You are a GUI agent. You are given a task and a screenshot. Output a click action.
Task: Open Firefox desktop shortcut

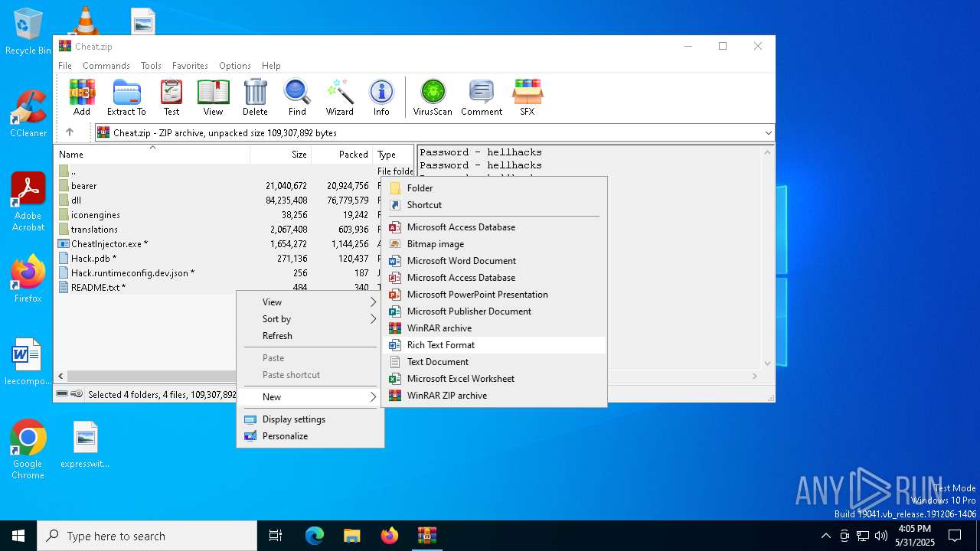(x=28, y=279)
